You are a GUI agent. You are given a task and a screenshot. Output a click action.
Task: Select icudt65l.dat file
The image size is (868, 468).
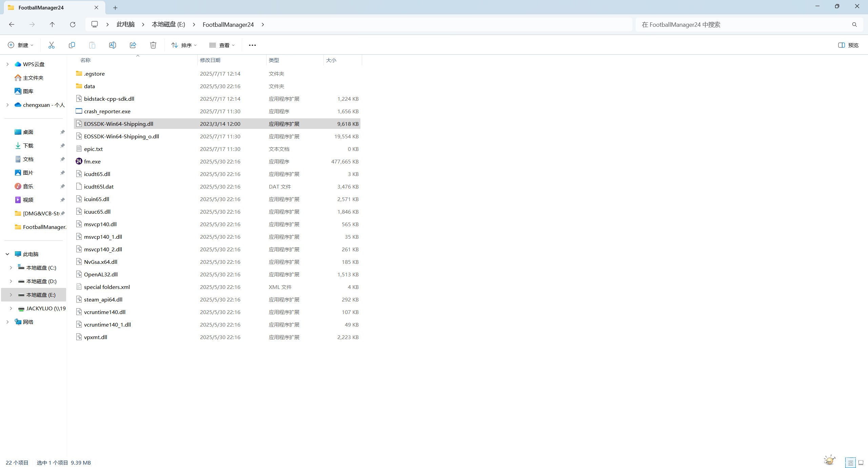pos(217,187)
